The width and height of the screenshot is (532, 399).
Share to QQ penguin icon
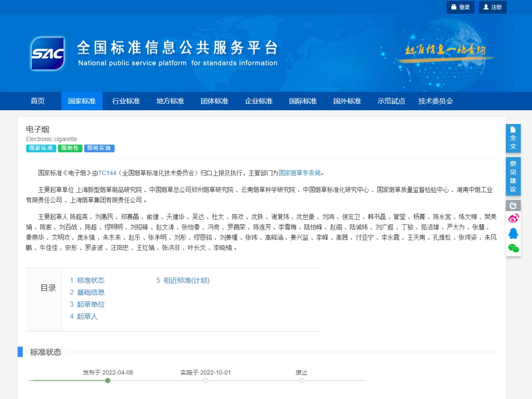tap(513, 233)
